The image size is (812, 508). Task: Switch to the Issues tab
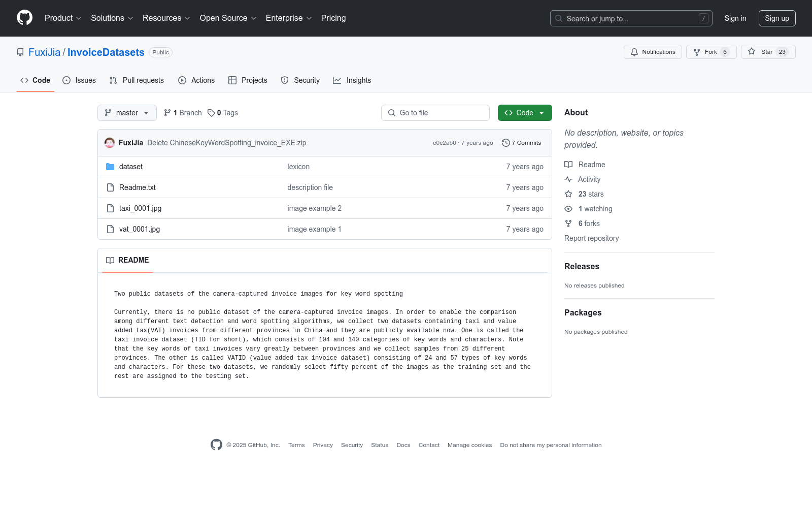(x=79, y=80)
